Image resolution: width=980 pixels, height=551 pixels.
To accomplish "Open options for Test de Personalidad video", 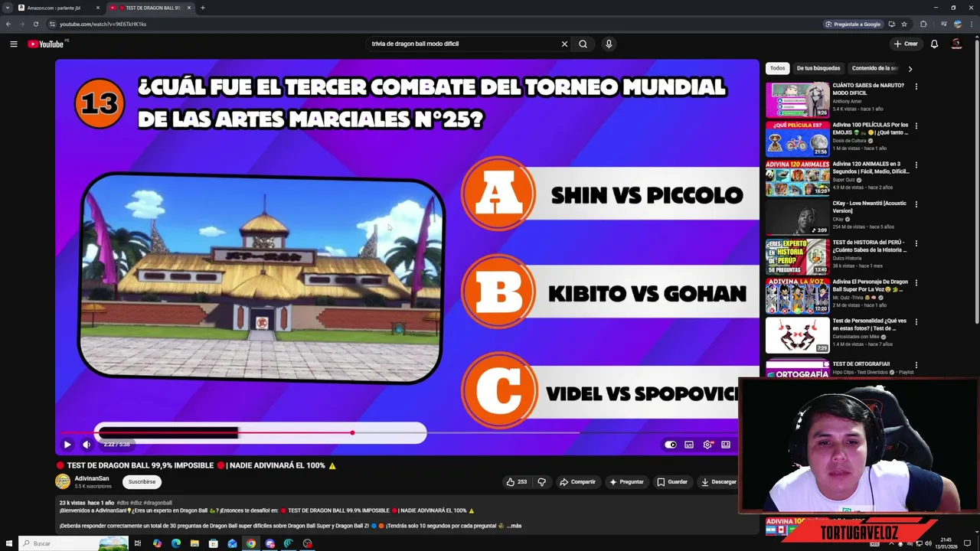I will [916, 321].
